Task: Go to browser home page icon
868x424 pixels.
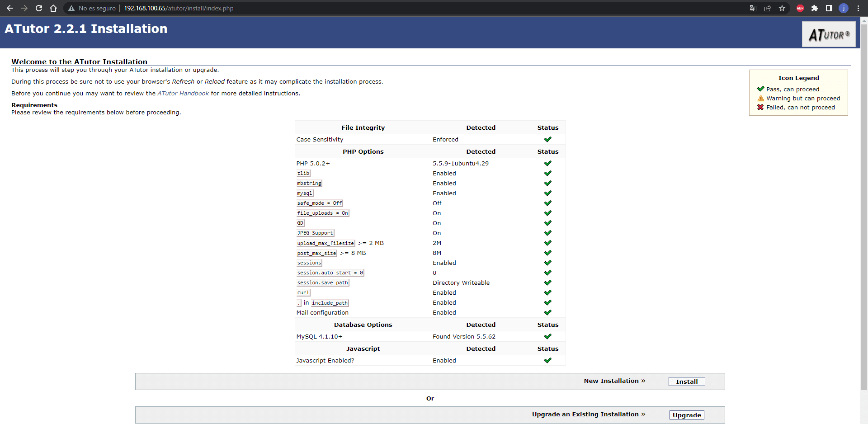Action: 53,8
